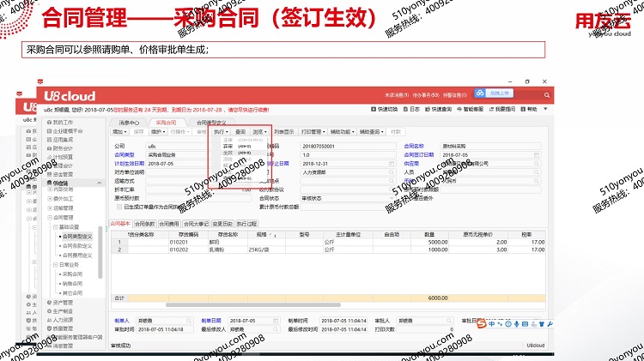644x361 pixels.
Task: Select 采购合同 in sidebar tree
Action: click(72, 274)
